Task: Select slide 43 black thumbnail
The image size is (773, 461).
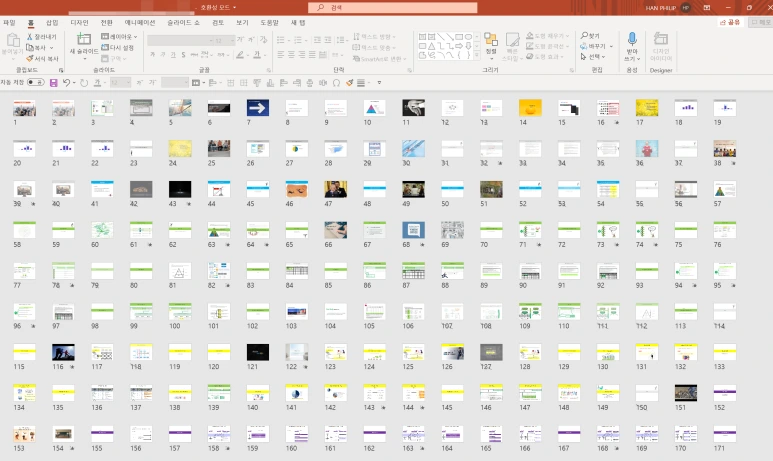Action: click(180, 189)
